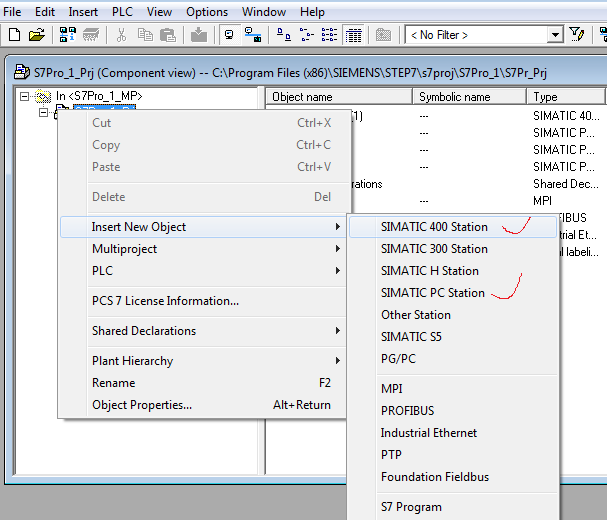The image size is (607, 520).
Task: Choose SIMATIC PC Station
Action: click(x=432, y=293)
